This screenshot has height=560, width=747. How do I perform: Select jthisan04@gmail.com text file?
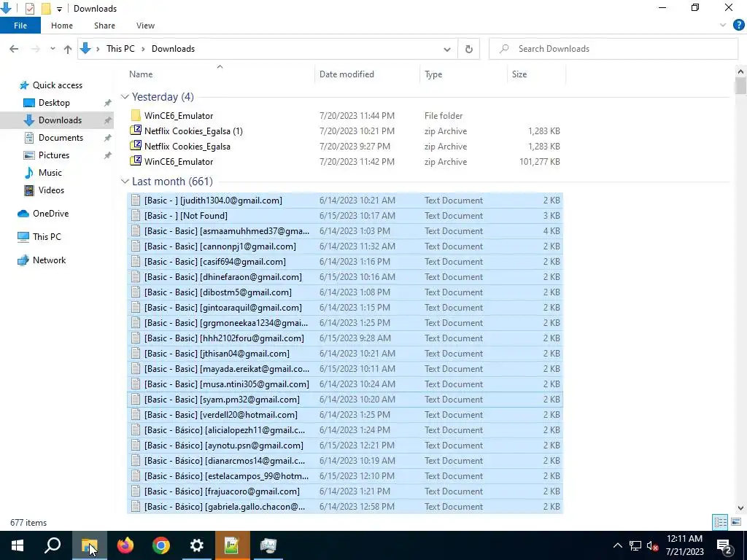[345, 354]
